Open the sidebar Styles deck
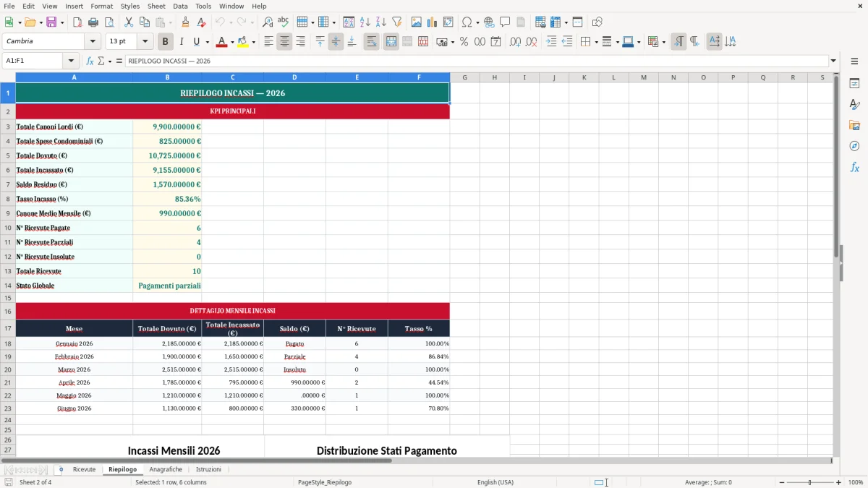868x488 pixels. pos(854,105)
